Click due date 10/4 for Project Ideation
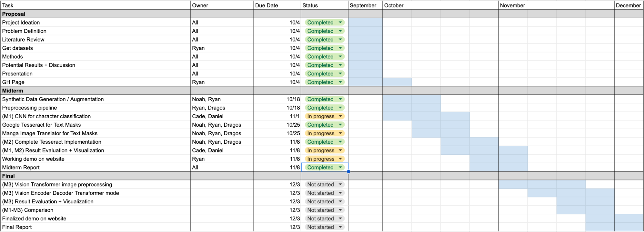This screenshot has width=644, height=232. [277, 22]
